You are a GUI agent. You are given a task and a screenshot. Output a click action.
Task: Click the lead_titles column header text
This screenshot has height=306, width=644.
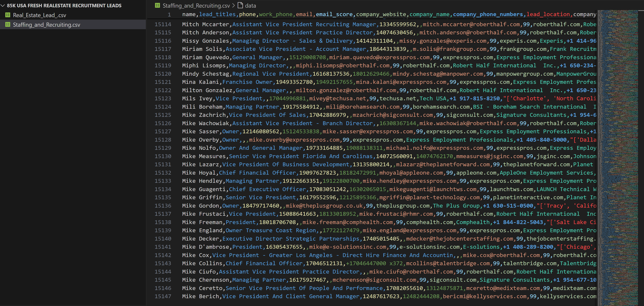tap(217, 15)
